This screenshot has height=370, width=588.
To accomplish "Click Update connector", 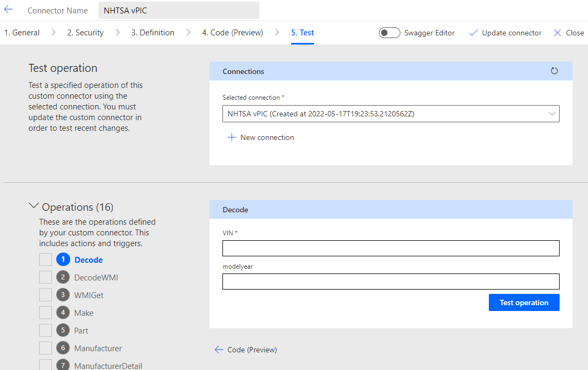I will 511,33.
